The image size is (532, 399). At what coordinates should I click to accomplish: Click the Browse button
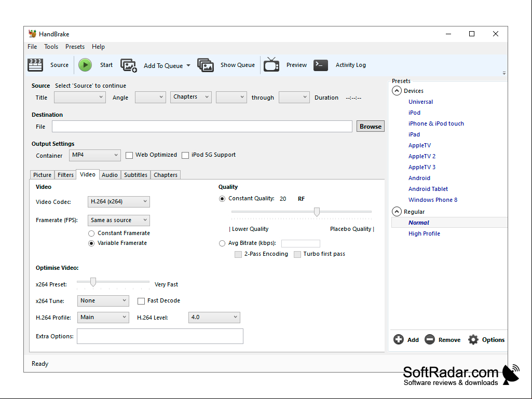371,126
